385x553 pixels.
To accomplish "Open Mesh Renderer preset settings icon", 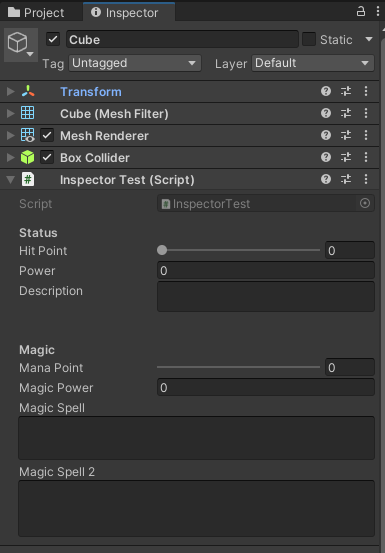I will 346,135.
